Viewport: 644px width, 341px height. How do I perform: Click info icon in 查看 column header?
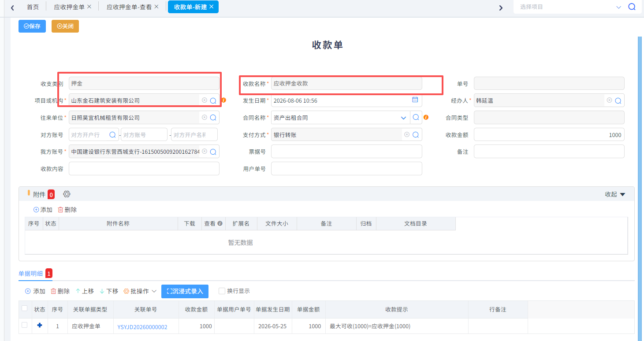tap(220, 224)
